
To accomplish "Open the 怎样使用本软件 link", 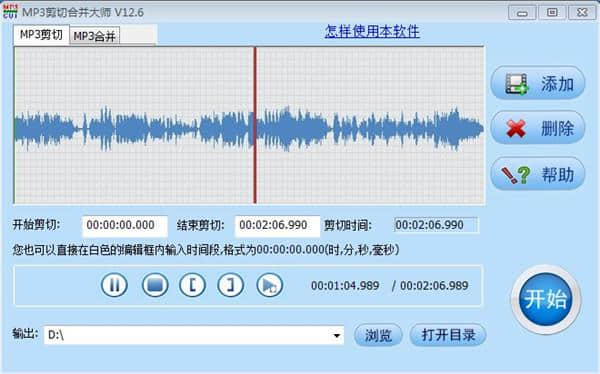I will 372,31.
